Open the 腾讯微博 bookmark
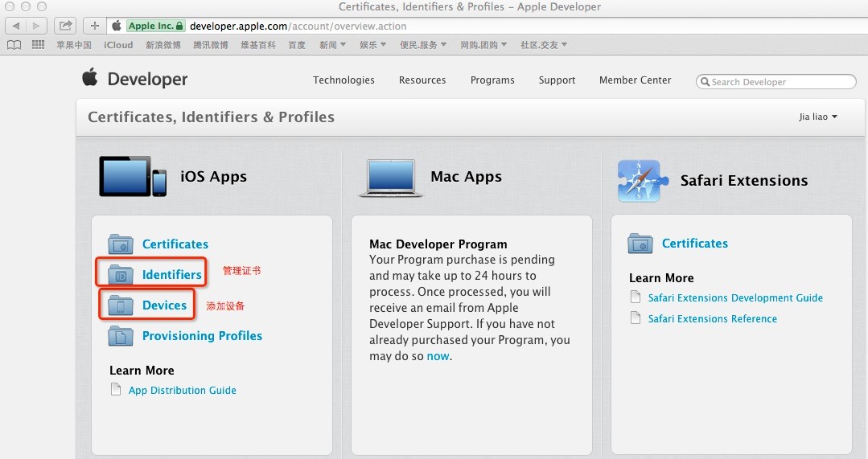Viewport: 868px width, 459px height. [x=210, y=45]
